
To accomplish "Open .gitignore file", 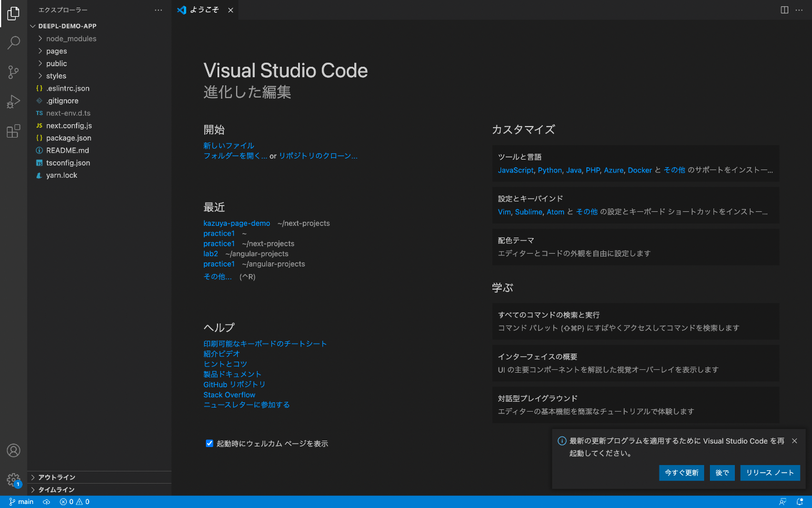I will [99, 101].
